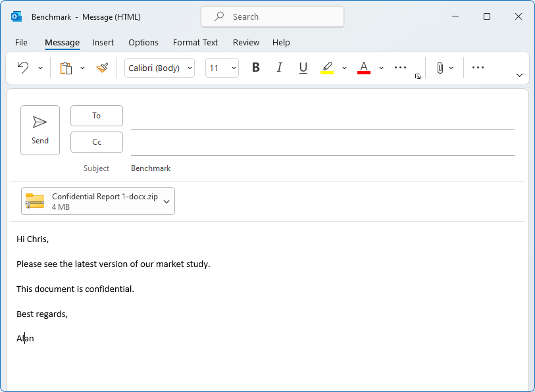The width and height of the screenshot is (535, 392).
Task: Click the 'Hi Chris,' greeting line
Action: point(33,239)
